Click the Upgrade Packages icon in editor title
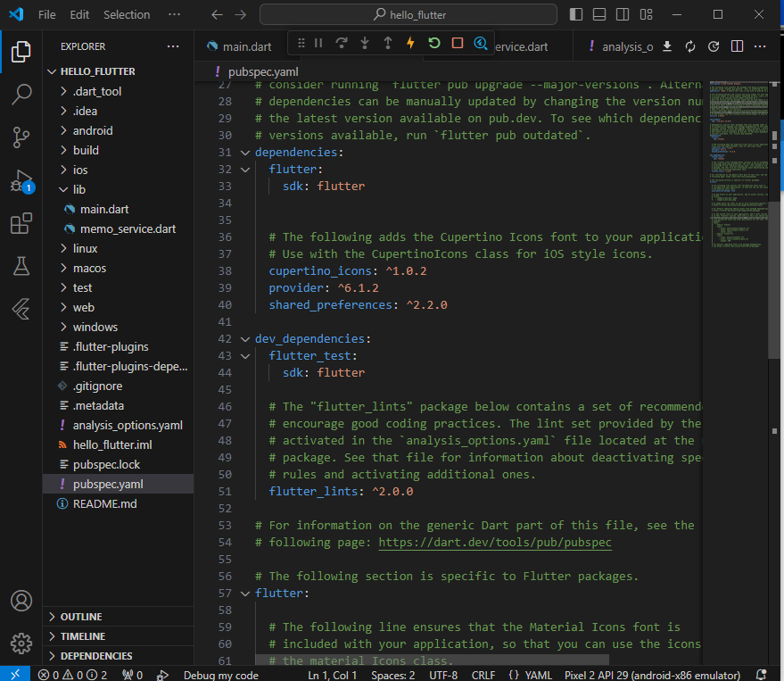Viewport: 784px width, 681px height. point(690,46)
